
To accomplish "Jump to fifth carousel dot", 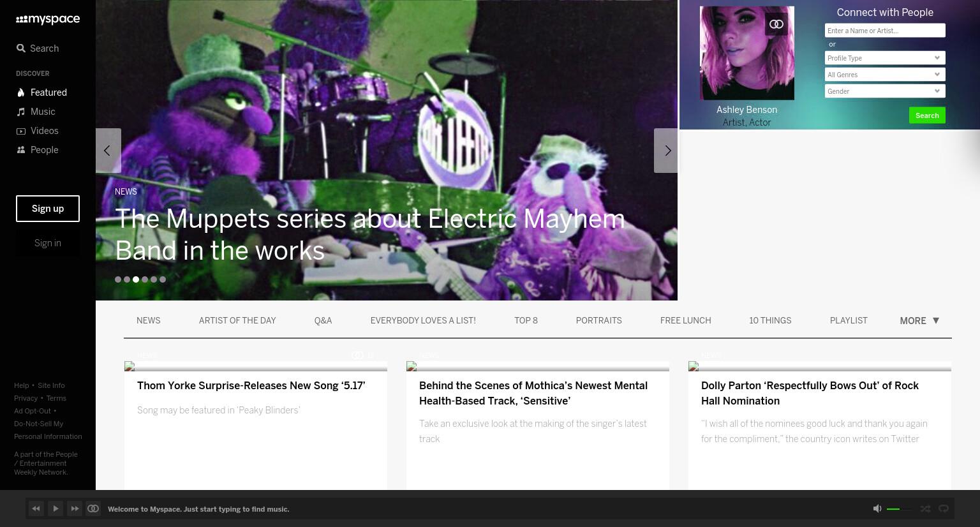I will coord(154,279).
